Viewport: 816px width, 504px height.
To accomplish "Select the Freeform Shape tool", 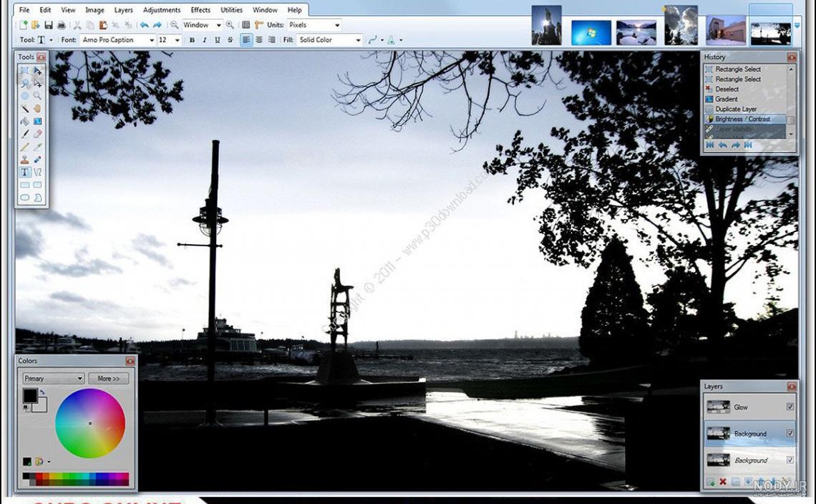I will pyautogui.click(x=37, y=198).
